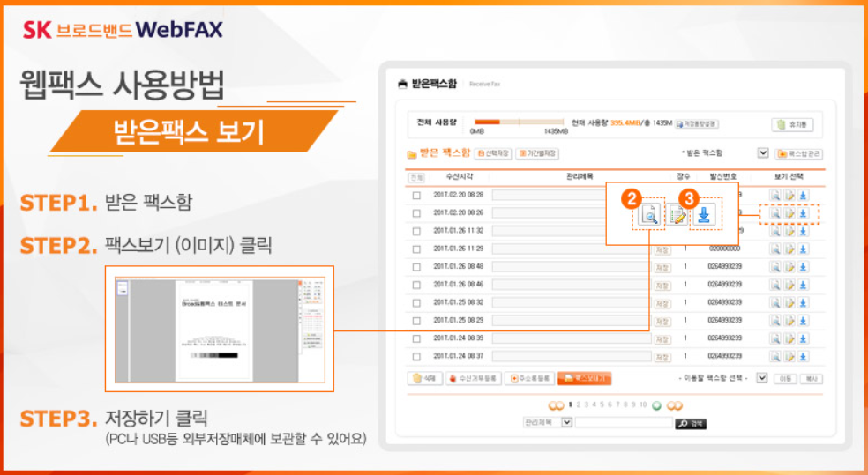The height and width of the screenshot is (475, 868).
Task: View fax image for 2017.01.26 08:48 row
Action: (775, 267)
